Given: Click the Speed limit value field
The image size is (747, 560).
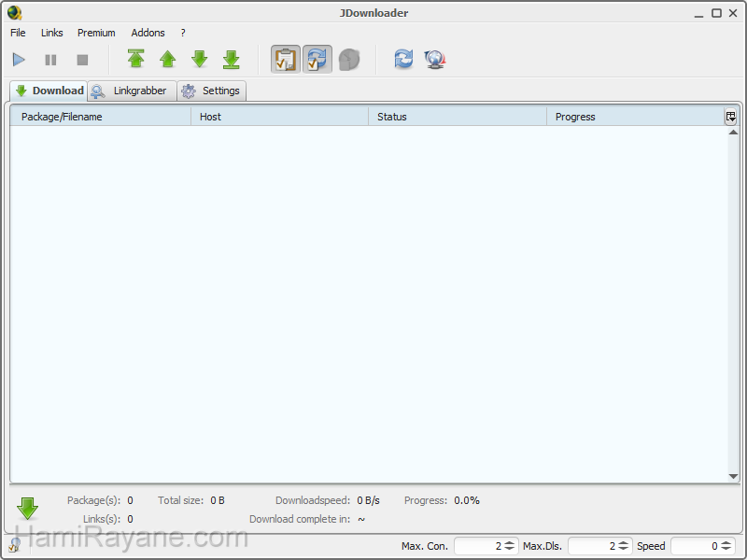Looking at the screenshot, I should pyautogui.click(x=695, y=546).
